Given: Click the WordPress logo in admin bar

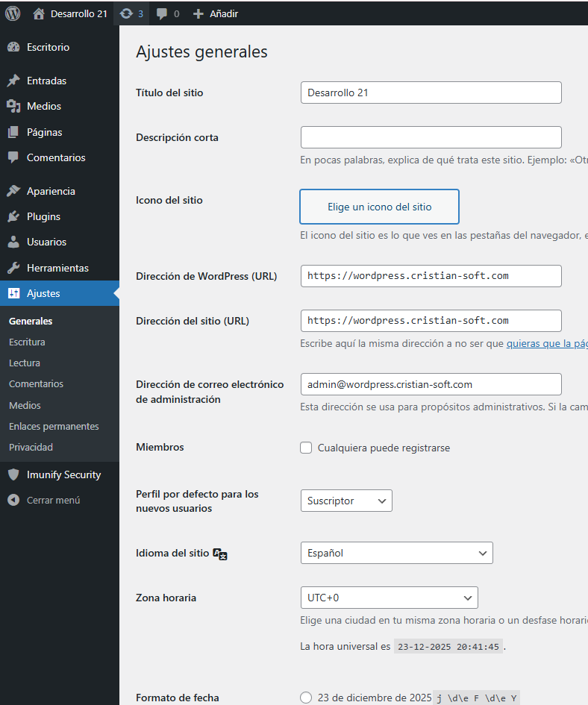Looking at the screenshot, I should coord(13,13).
